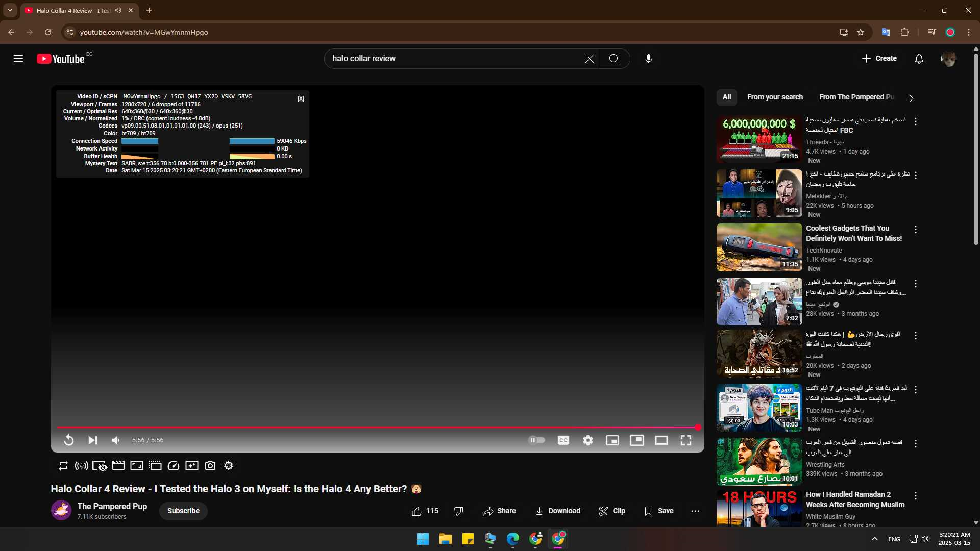This screenshot has width=980, height=551.
Task: Like the video with 115 likes
Action: [425, 511]
